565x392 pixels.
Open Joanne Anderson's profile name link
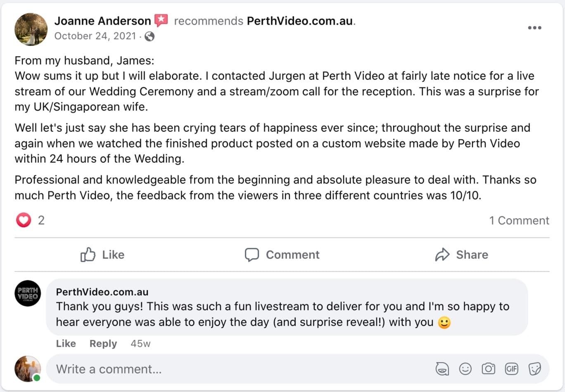103,21
